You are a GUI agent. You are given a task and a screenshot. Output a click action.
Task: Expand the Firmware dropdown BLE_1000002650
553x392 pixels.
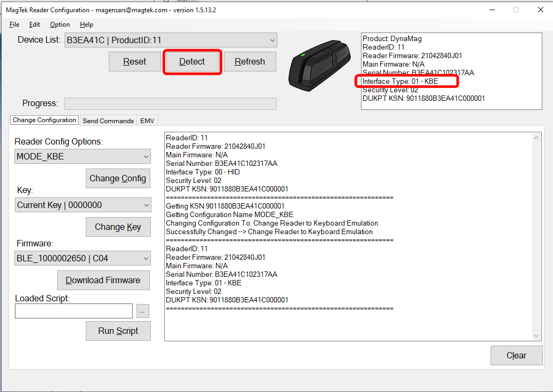coord(146,259)
